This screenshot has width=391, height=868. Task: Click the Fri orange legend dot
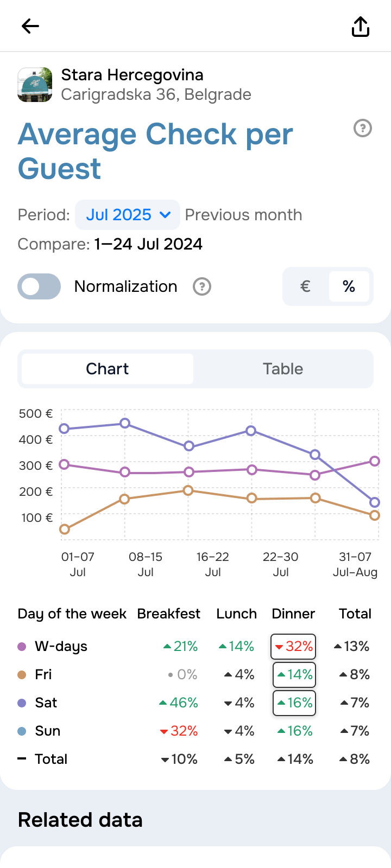click(x=22, y=674)
